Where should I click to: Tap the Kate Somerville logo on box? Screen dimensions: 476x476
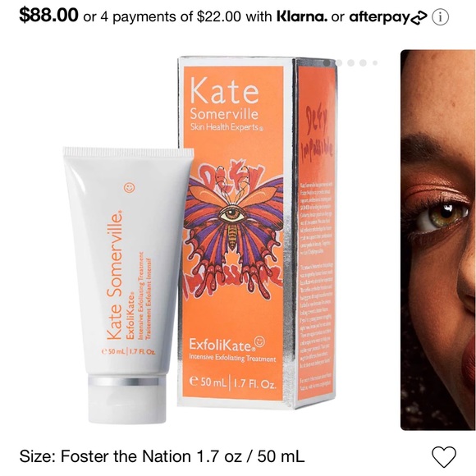[225, 103]
